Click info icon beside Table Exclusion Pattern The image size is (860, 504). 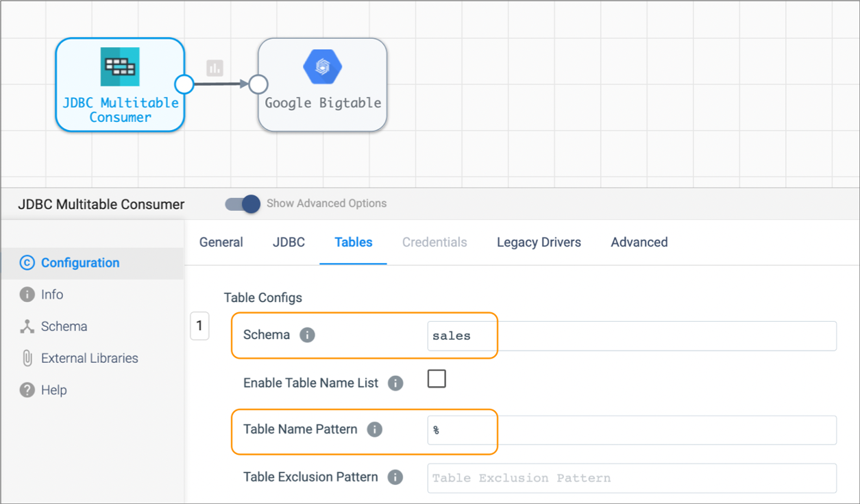click(x=395, y=477)
